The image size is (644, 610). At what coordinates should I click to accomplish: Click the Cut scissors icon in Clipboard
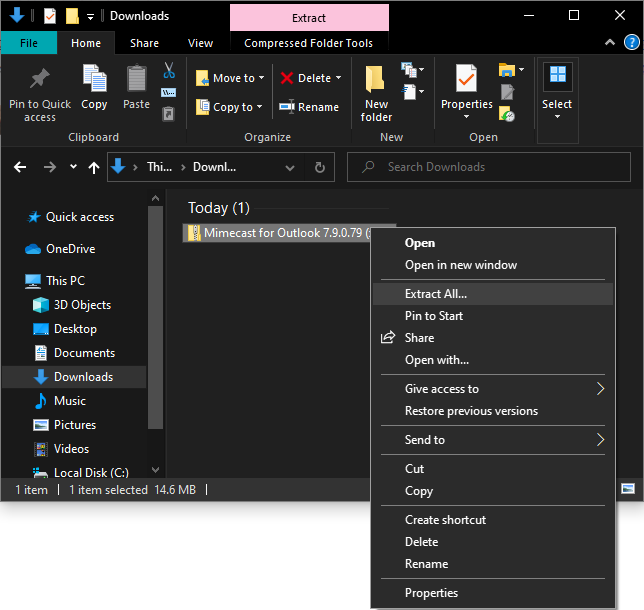tap(169, 70)
